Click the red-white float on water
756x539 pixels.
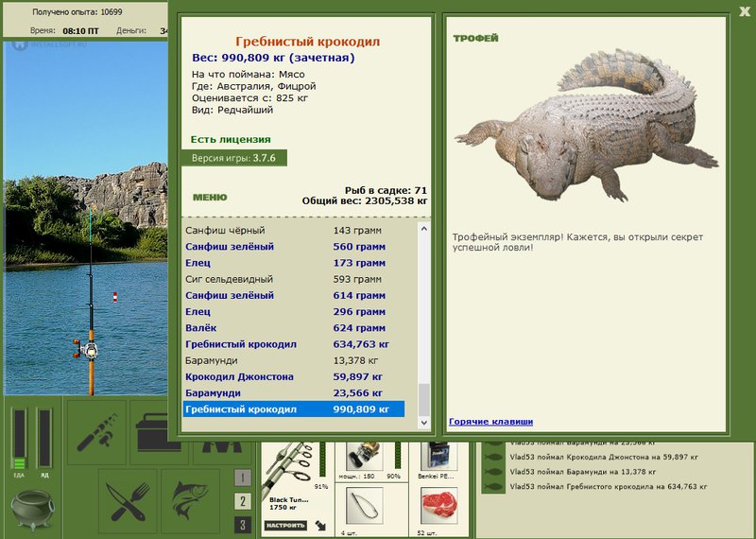tap(114, 297)
